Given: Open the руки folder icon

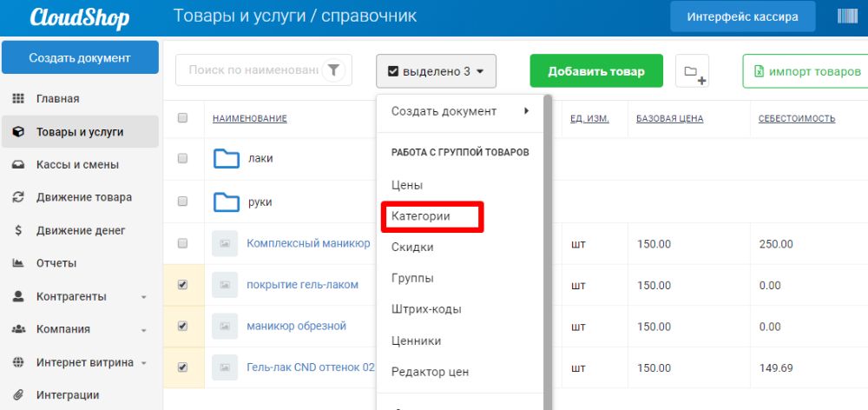Looking at the screenshot, I should coord(227,202).
